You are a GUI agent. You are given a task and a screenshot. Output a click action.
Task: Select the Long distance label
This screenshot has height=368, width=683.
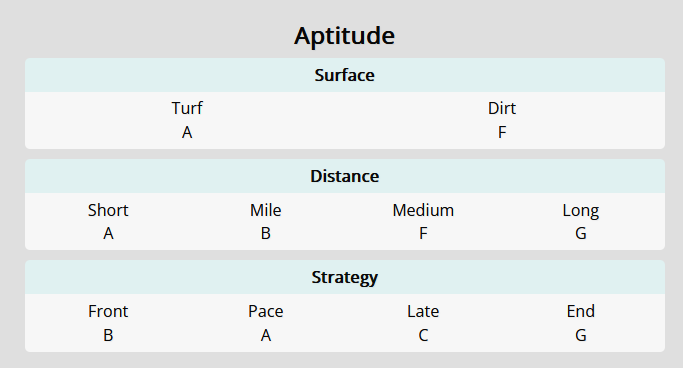pos(581,211)
